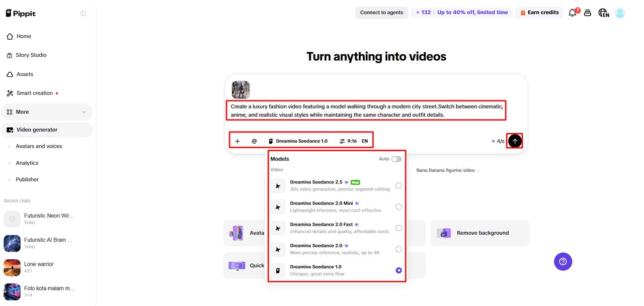644x306 pixels.
Task: Click '30s video generation' description text
Action: [x=340, y=189]
